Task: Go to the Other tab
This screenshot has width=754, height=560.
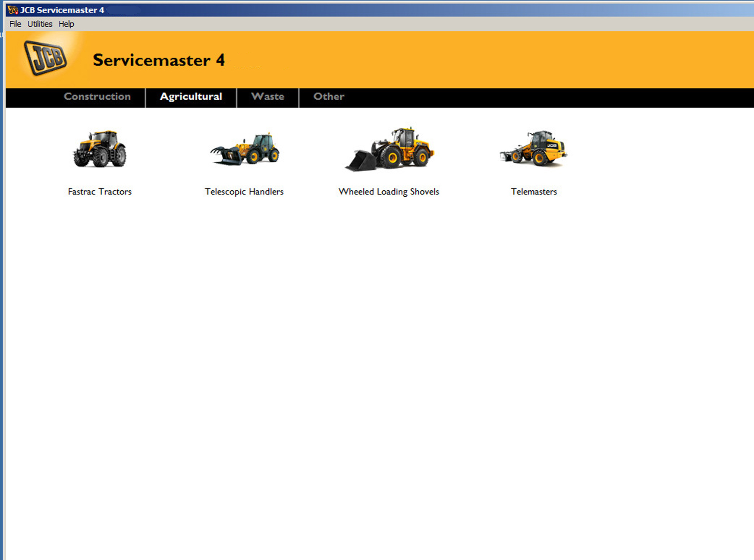Action: coord(329,97)
